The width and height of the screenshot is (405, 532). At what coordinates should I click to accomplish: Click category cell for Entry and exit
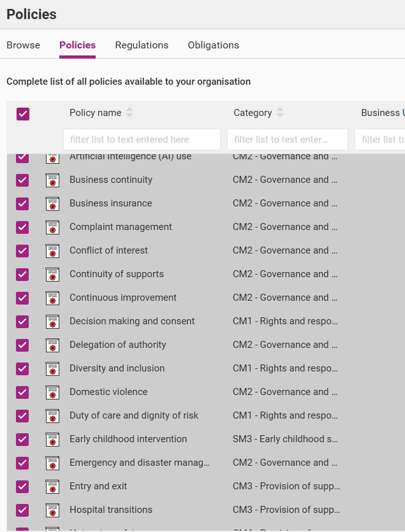pyautogui.click(x=286, y=486)
